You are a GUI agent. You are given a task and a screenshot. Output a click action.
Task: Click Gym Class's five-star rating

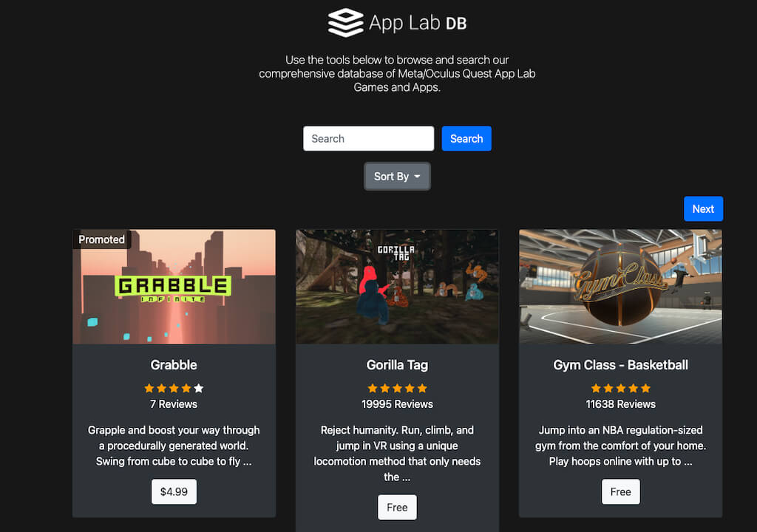[620, 388]
